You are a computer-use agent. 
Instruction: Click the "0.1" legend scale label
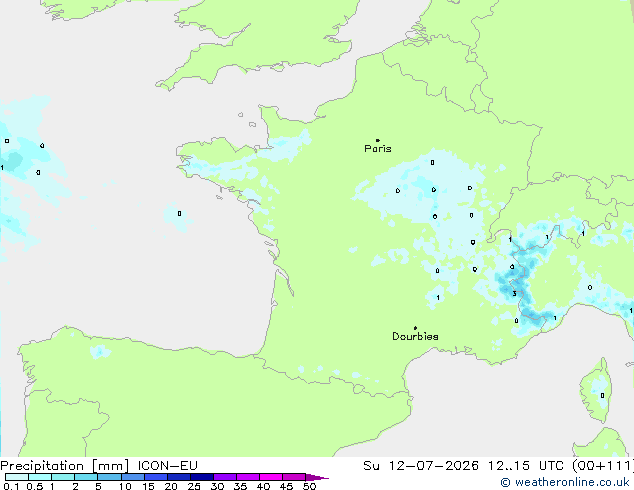point(11,486)
